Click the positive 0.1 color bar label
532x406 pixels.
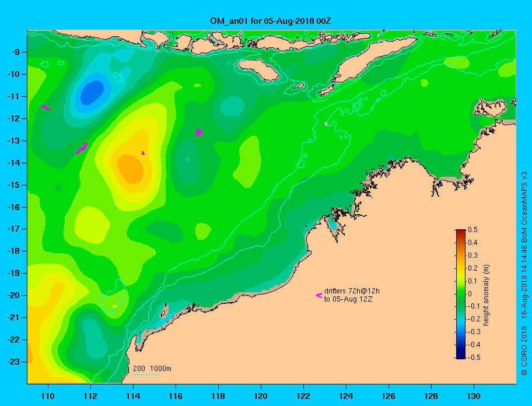tap(473, 281)
